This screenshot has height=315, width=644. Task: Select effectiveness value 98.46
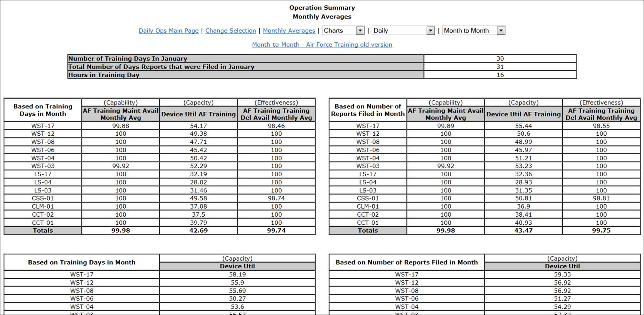(x=276, y=126)
